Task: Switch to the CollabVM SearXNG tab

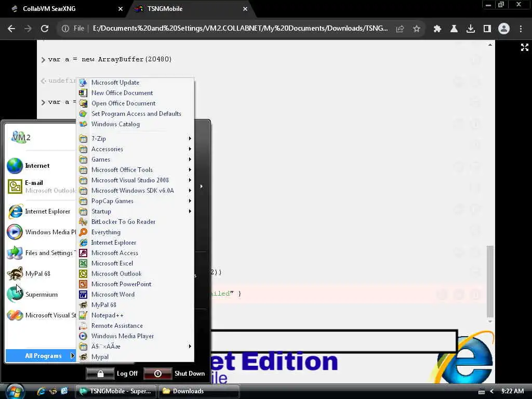Action: point(63,9)
